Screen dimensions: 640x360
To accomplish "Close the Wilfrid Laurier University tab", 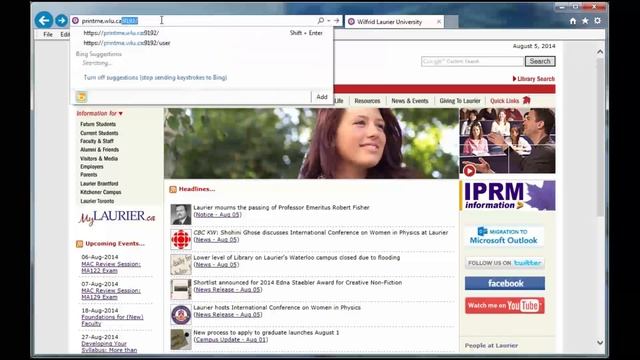I will (x=439, y=22).
